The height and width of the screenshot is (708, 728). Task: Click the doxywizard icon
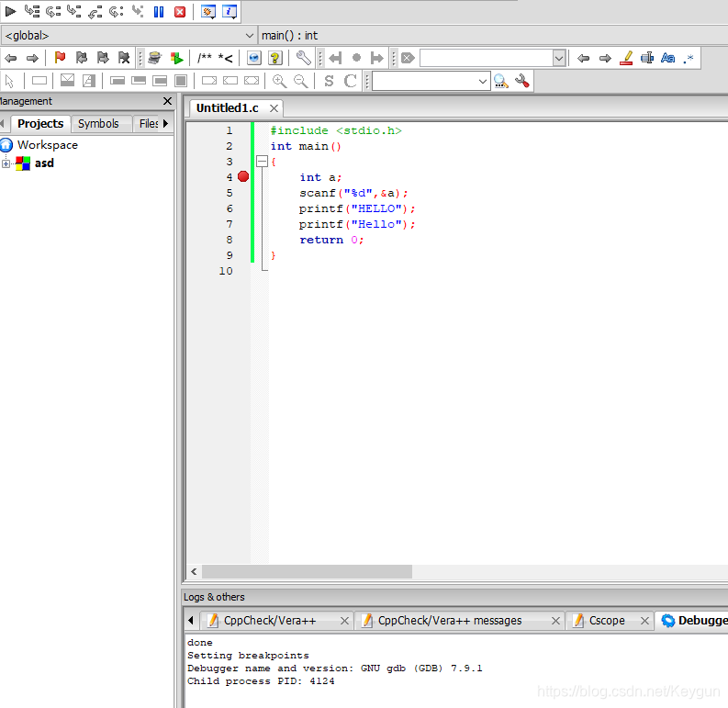154,58
